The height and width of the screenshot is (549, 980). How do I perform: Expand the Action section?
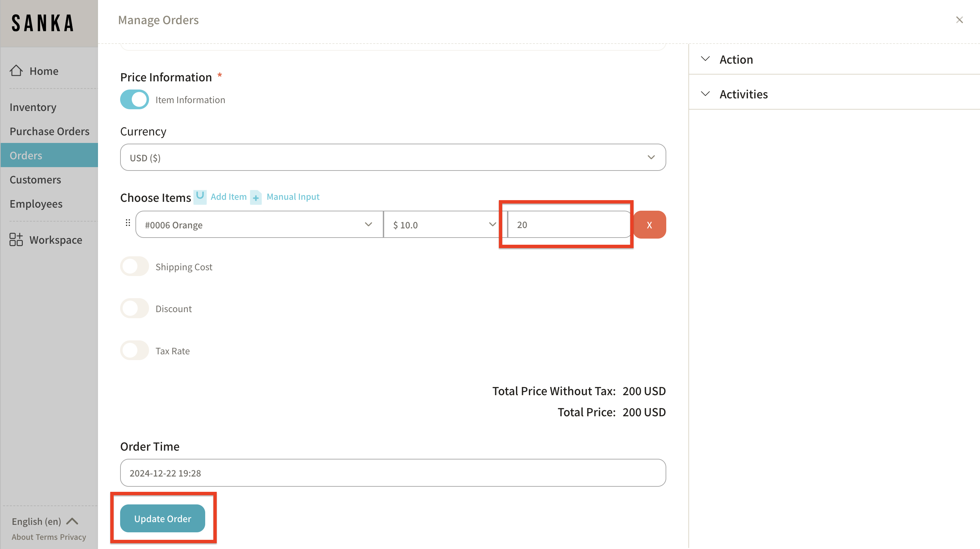[x=736, y=59]
